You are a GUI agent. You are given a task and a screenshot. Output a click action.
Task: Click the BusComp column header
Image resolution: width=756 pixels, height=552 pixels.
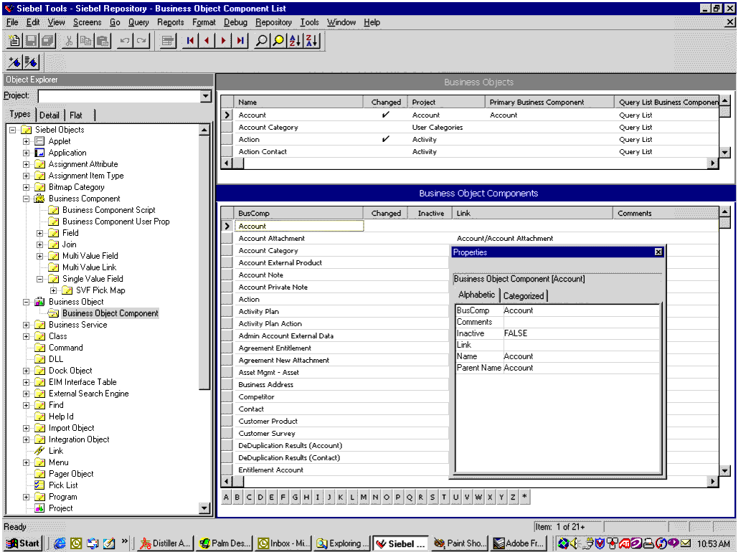tap(254, 213)
